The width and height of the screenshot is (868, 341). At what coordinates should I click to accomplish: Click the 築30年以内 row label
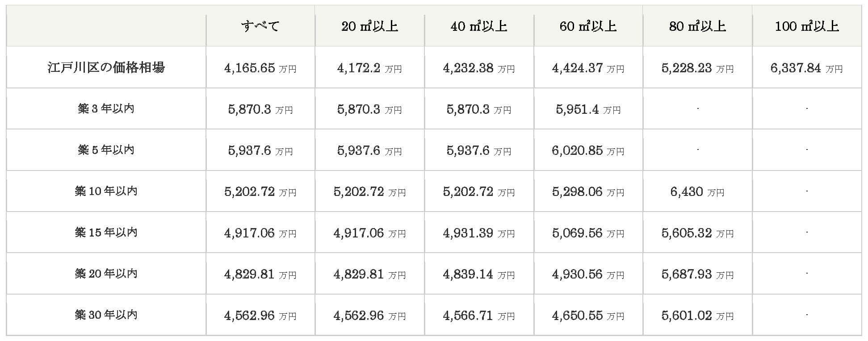point(106,315)
